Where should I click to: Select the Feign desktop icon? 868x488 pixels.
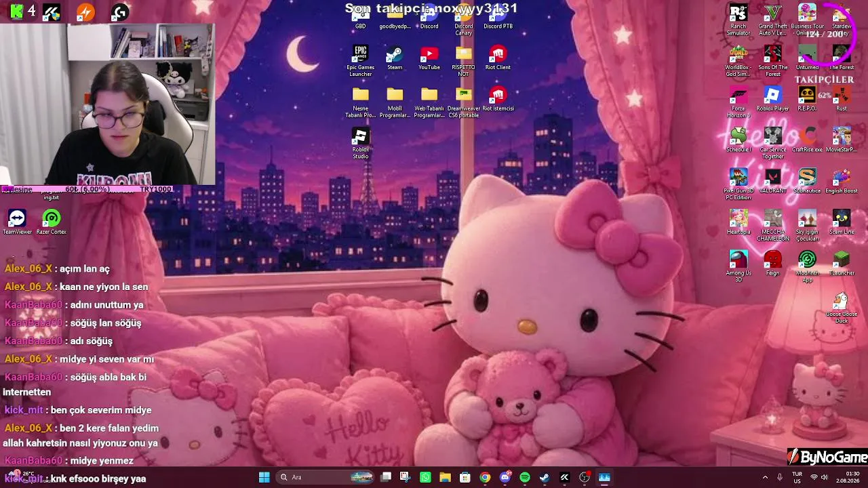click(x=773, y=263)
